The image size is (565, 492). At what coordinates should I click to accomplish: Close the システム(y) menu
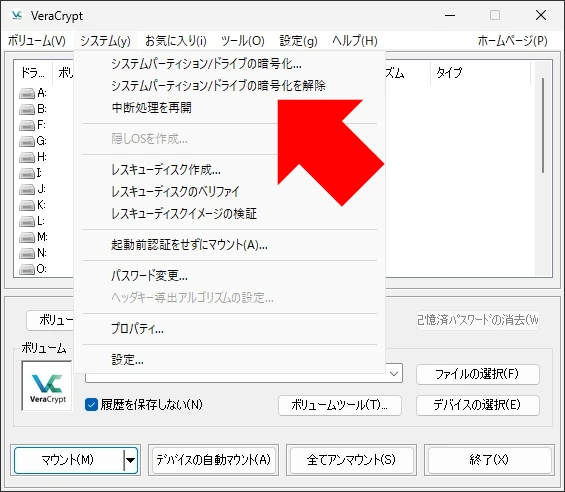pos(105,41)
